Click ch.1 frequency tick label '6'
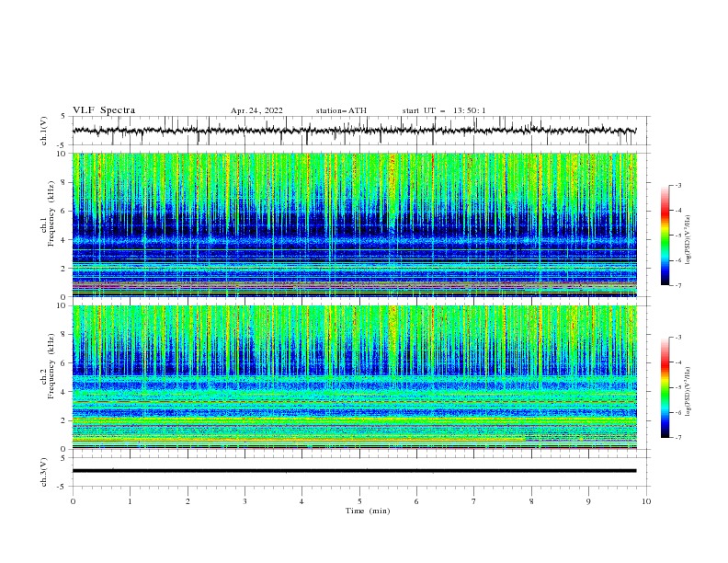The image size is (728, 563). [64, 211]
